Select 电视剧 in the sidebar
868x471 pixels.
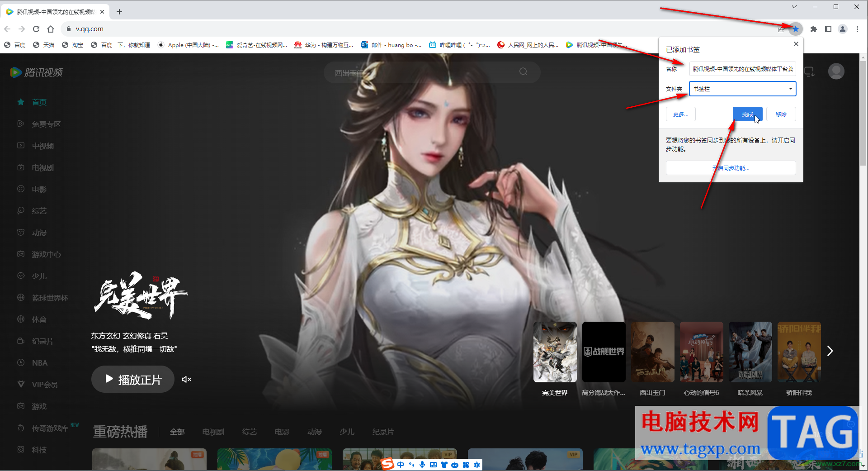(x=36, y=167)
